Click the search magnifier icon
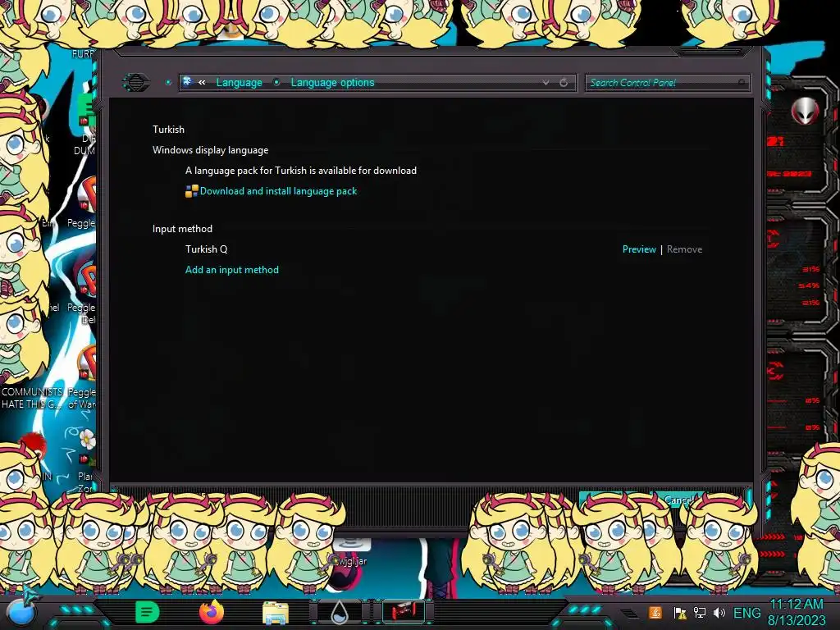The height and width of the screenshot is (630, 840). pos(742,83)
